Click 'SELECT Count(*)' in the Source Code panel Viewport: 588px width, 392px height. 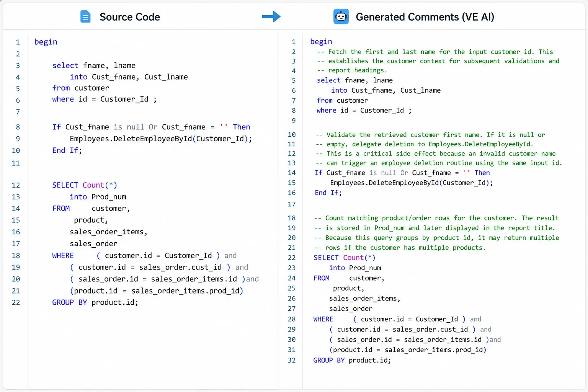click(x=85, y=185)
